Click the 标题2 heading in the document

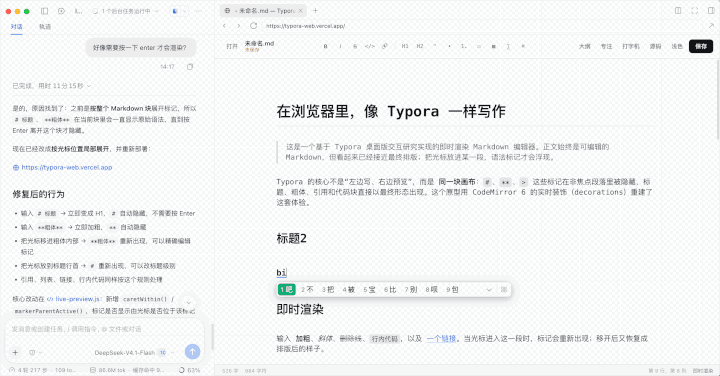click(x=292, y=238)
